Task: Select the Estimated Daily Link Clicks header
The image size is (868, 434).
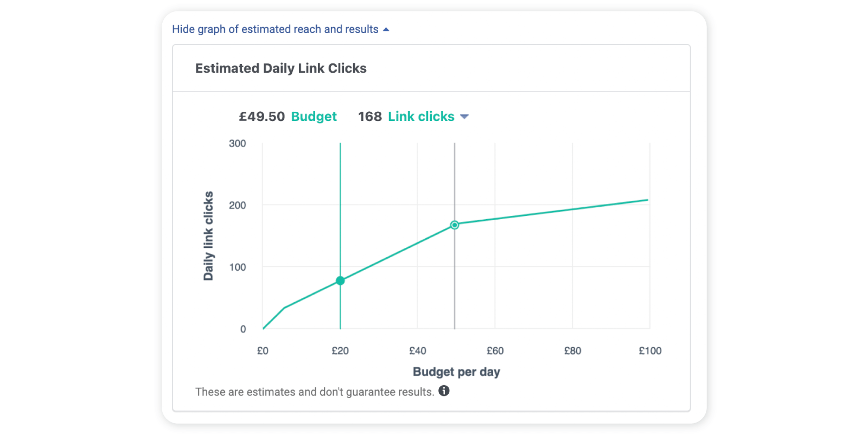Action: (x=280, y=68)
